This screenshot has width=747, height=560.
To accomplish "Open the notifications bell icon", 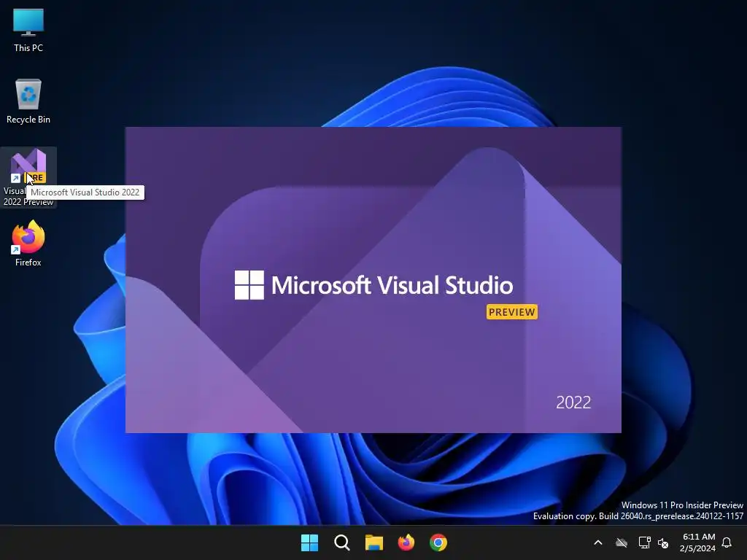I will pyautogui.click(x=727, y=542).
